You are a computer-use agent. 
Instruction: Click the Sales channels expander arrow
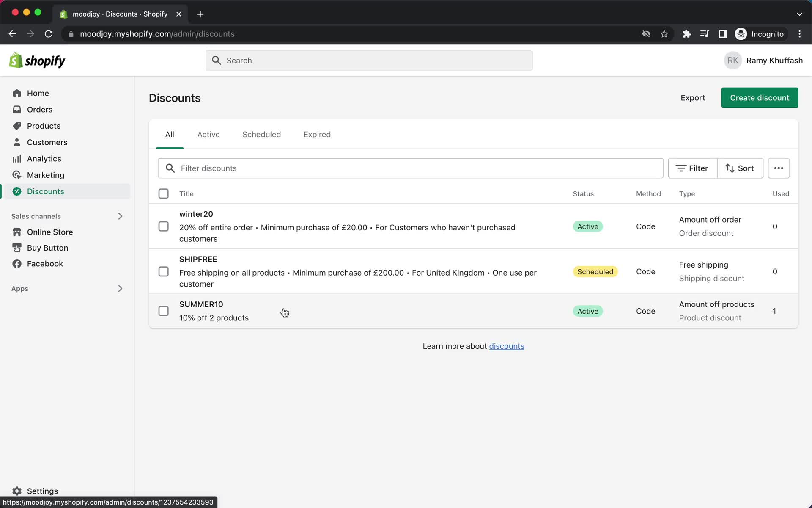click(121, 216)
